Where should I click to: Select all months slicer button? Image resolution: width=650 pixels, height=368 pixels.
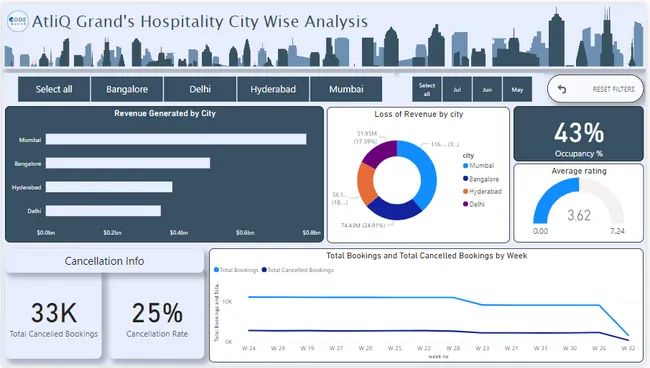coord(427,89)
